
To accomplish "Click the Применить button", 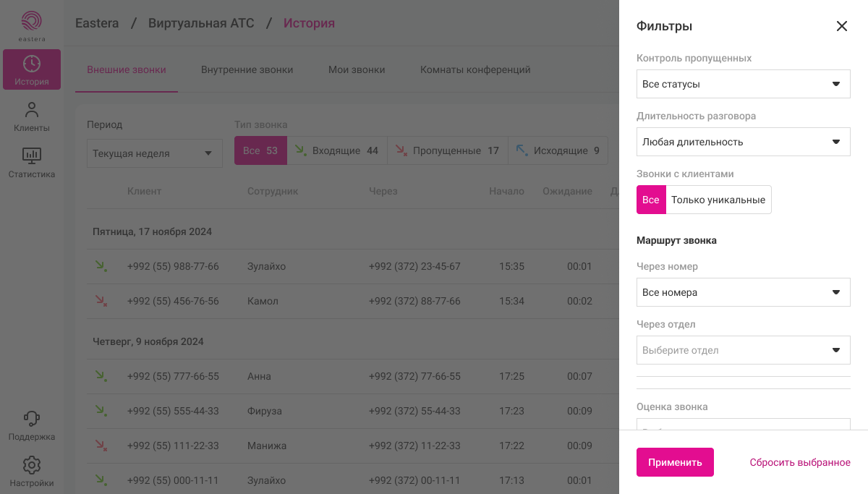I will tap(675, 462).
